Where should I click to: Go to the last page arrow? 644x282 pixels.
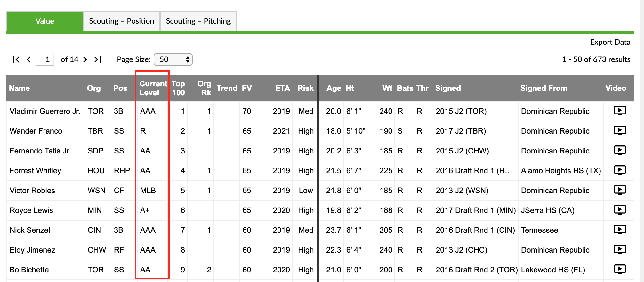point(98,59)
